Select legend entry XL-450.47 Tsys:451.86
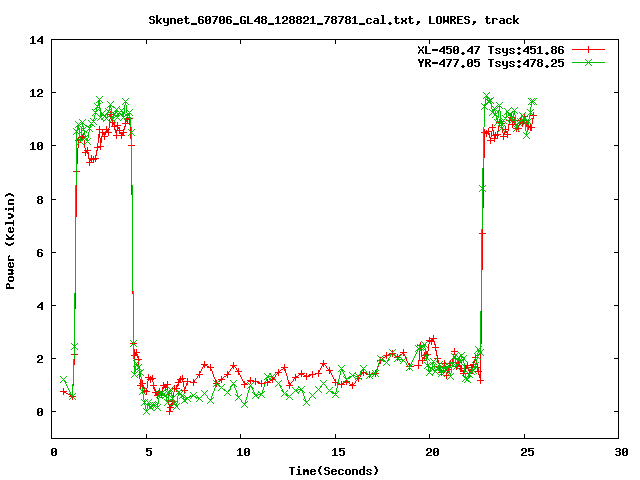 tap(491, 50)
